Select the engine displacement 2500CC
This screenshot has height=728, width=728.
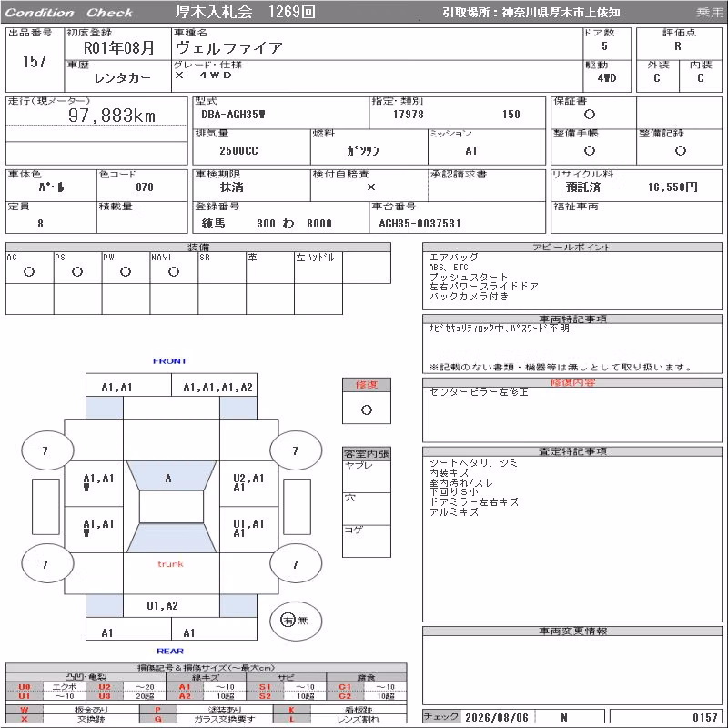pos(238,151)
